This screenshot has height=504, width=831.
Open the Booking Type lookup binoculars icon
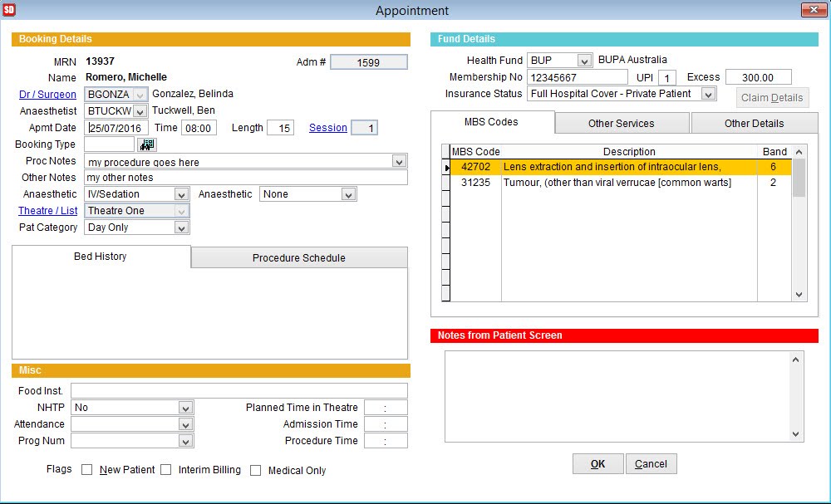(147, 144)
